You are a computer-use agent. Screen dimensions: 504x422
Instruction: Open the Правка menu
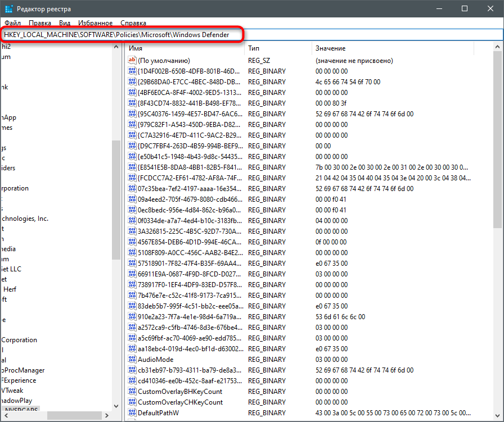coord(40,23)
